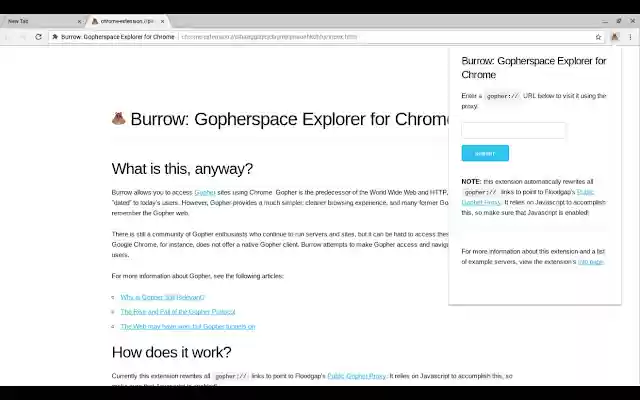The image size is (640, 400).
Task: Bookmark this page with the star icon
Action: [598, 37]
